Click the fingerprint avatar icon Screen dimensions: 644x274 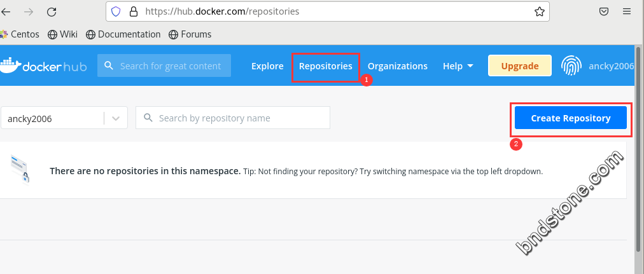coord(571,65)
